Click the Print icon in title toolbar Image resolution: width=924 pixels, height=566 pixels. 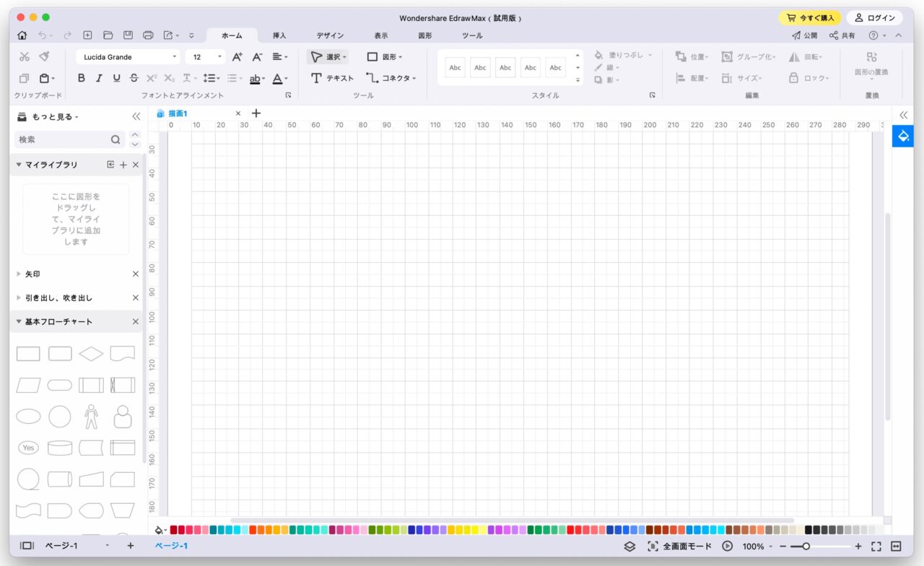point(148,35)
